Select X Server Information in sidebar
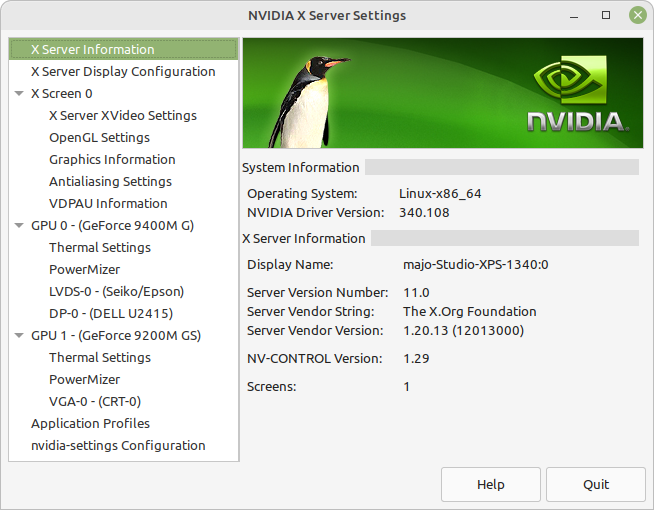This screenshot has width=654, height=510. pyautogui.click(x=123, y=49)
